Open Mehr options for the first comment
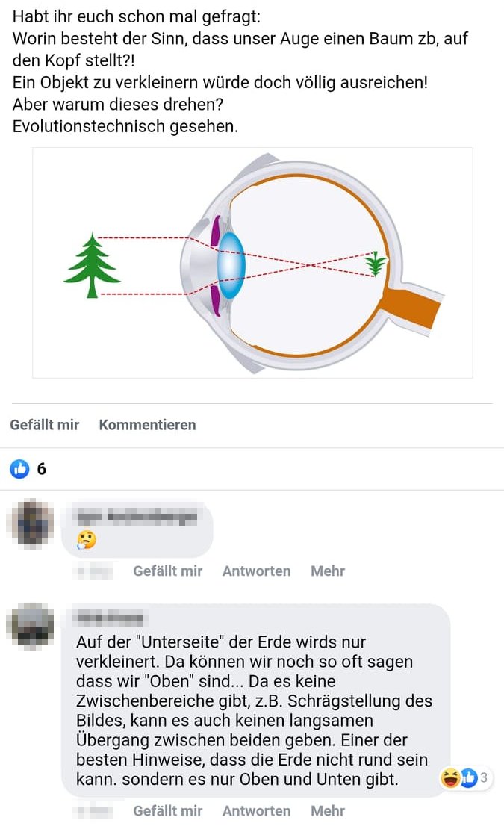This screenshot has width=504, height=826. coord(328,571)
